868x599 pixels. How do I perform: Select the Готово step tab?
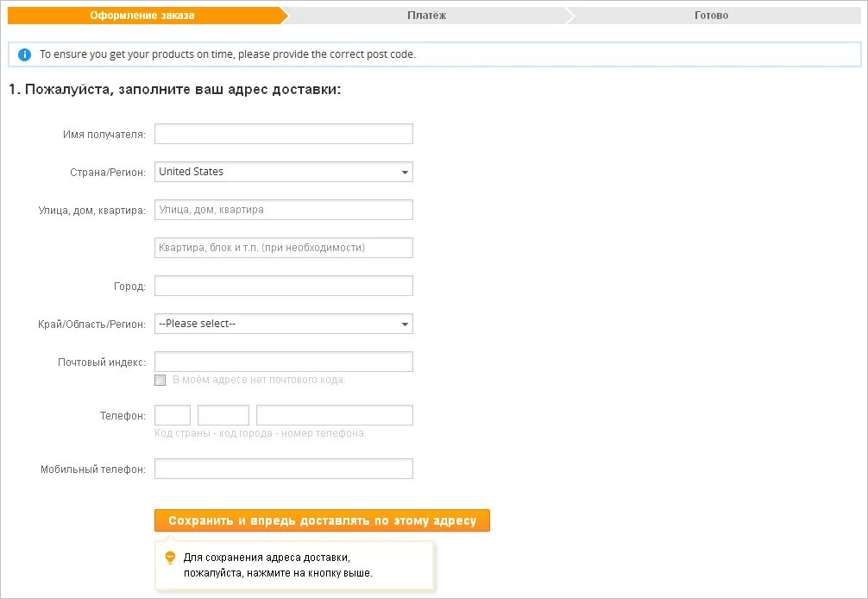point(711,16)
